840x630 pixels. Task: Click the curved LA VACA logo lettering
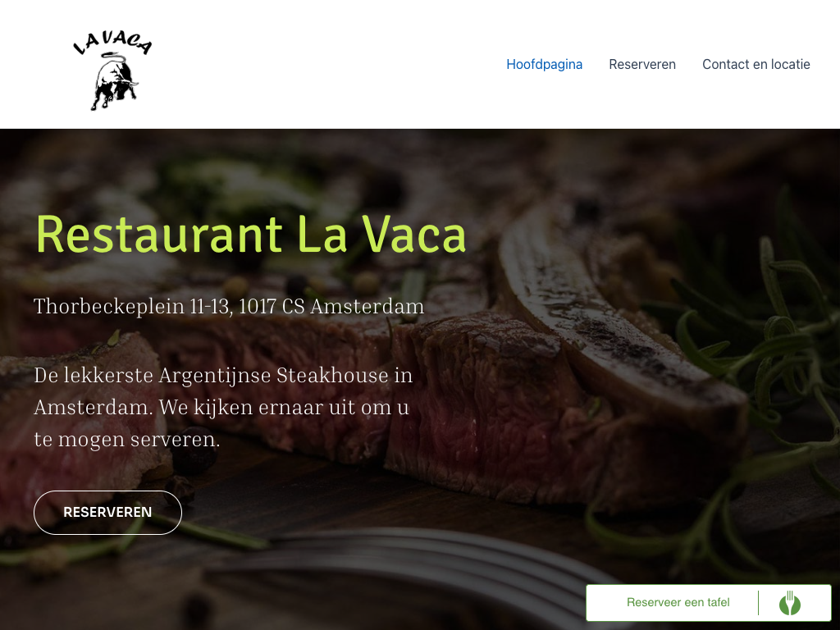pos(112,43)
